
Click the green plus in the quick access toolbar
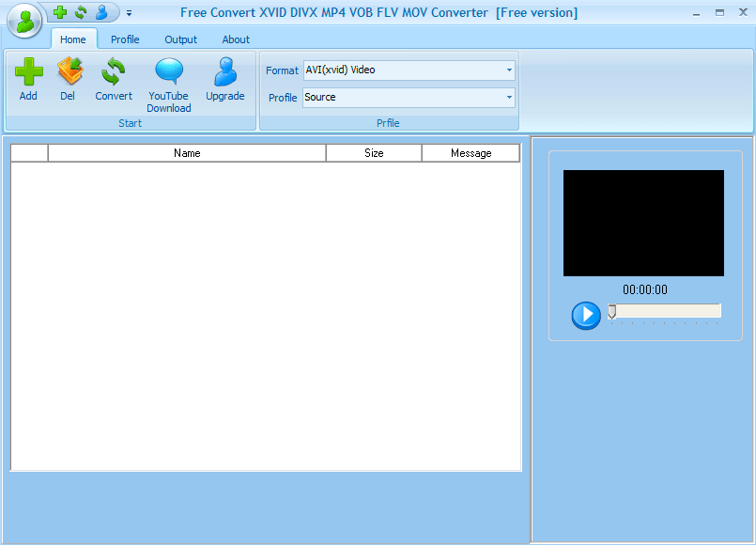point(59,12)
